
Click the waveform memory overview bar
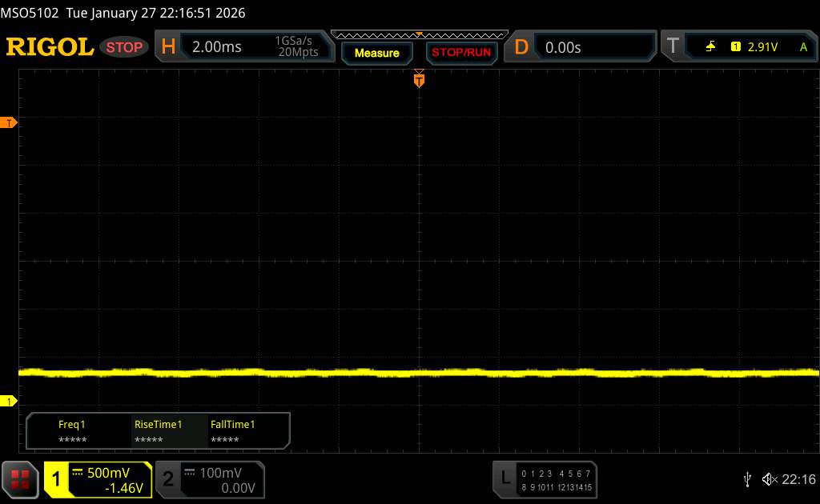[419, 34]
